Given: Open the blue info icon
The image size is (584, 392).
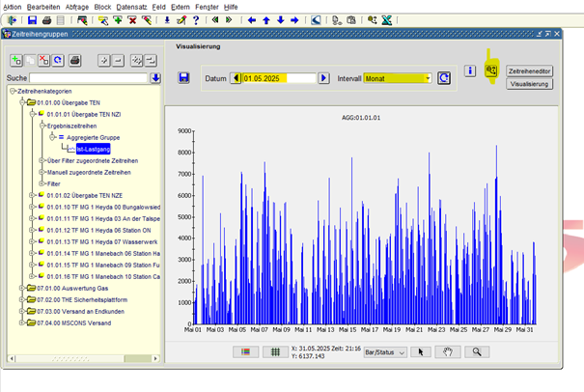Looking at the screenshot, I should (x=470, y=70).
